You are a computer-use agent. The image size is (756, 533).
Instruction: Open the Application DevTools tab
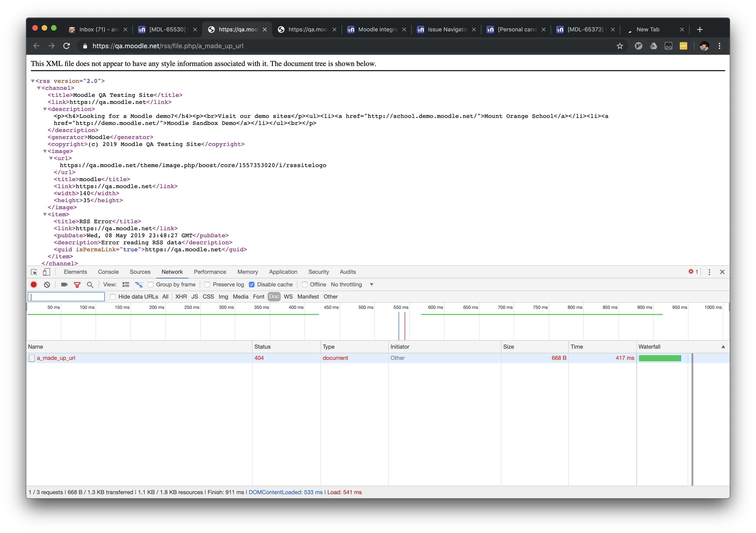tap(283, 272)
